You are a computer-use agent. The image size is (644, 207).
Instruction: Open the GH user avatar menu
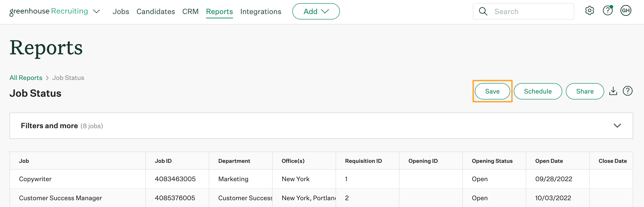click(x=625, y=11)
